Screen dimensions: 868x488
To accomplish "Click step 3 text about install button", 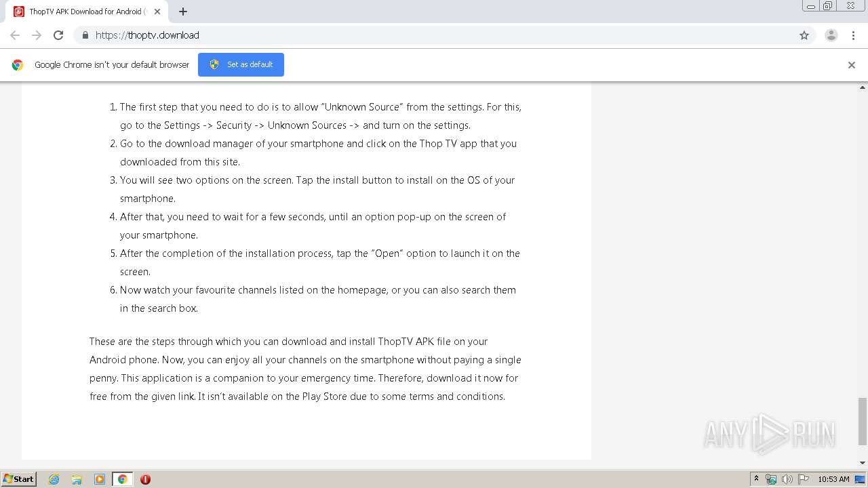I will pyautogui.click(x=317, y=189).
